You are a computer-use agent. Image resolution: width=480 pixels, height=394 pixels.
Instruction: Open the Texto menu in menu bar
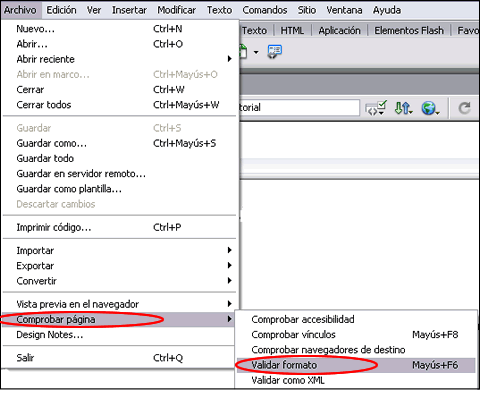point(219,10)
